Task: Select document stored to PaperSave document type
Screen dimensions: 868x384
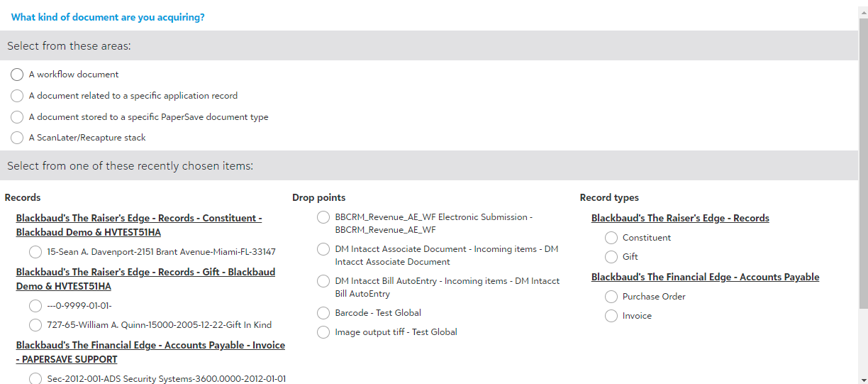Action: (x=17, y=117)
